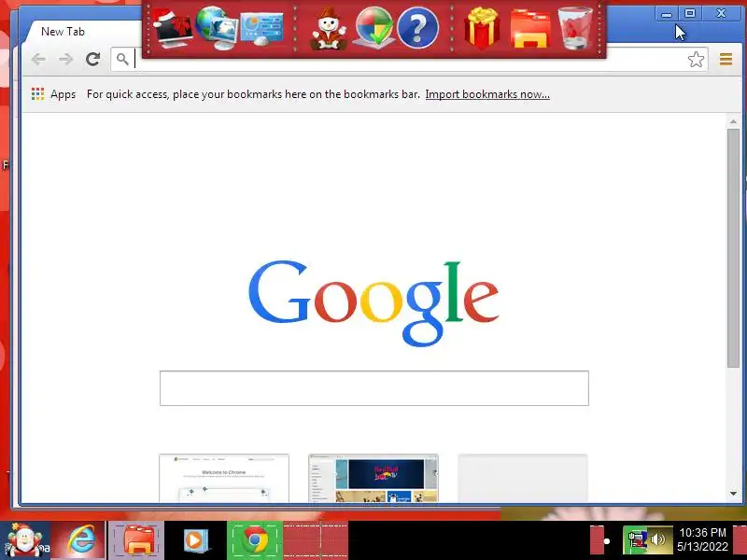Click the volume speaker tray icon
The image size is (747, 560).
click(658, 540)
